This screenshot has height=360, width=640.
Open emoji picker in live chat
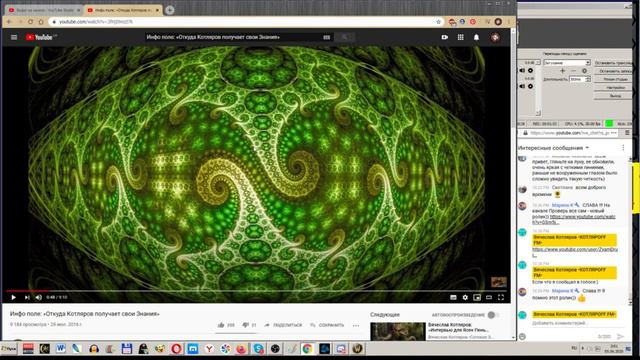(523, 336)
